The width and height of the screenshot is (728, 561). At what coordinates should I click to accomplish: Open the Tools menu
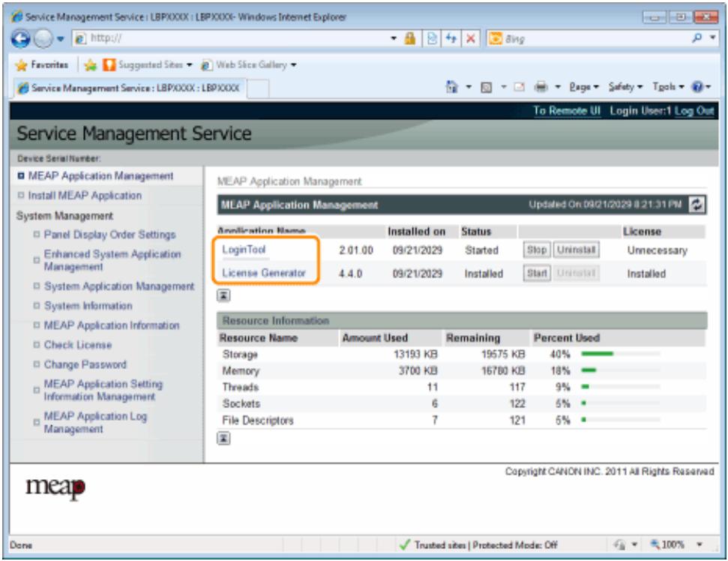click(x=668, y=86)
